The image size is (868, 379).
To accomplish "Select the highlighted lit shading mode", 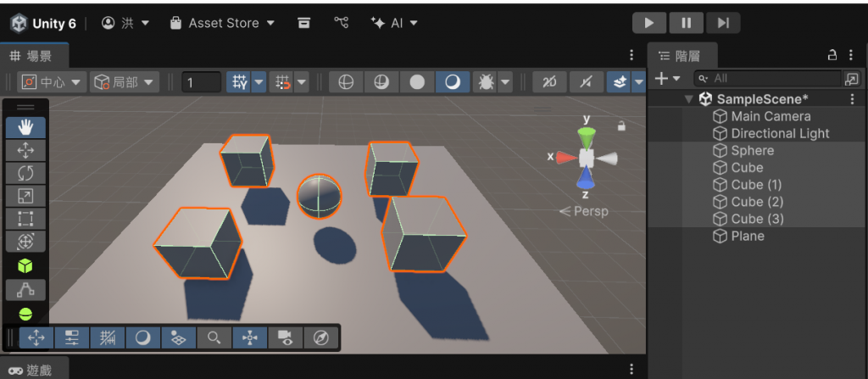I will coord(453,82).
